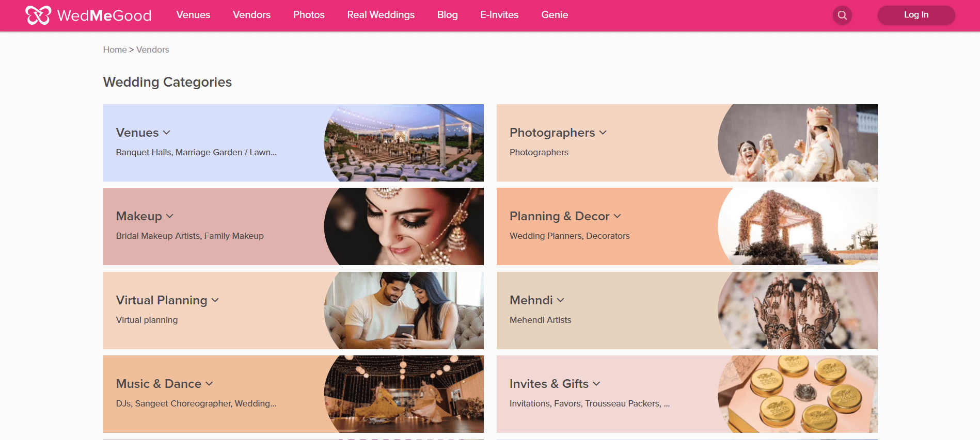Click the Log In button

point(916,15)
